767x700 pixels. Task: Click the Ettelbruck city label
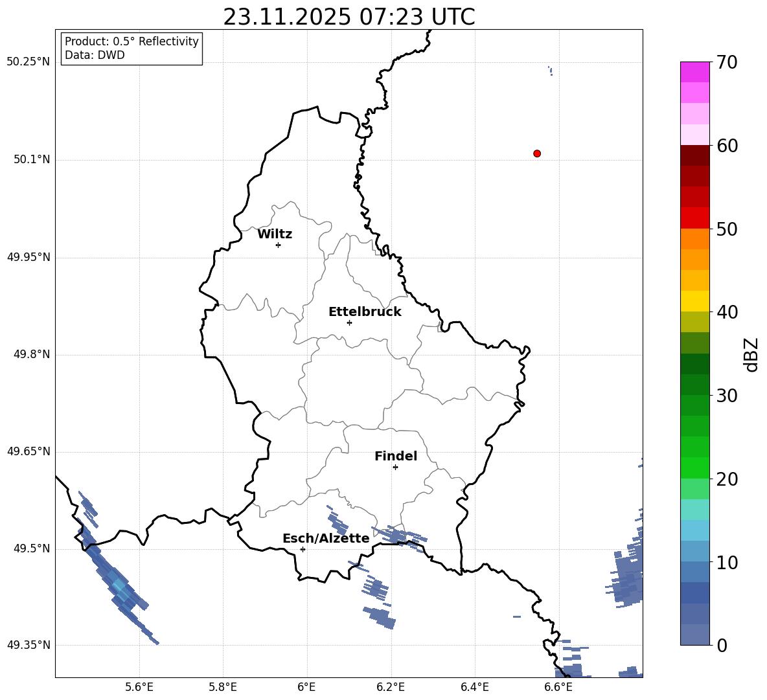click(365, 312)
